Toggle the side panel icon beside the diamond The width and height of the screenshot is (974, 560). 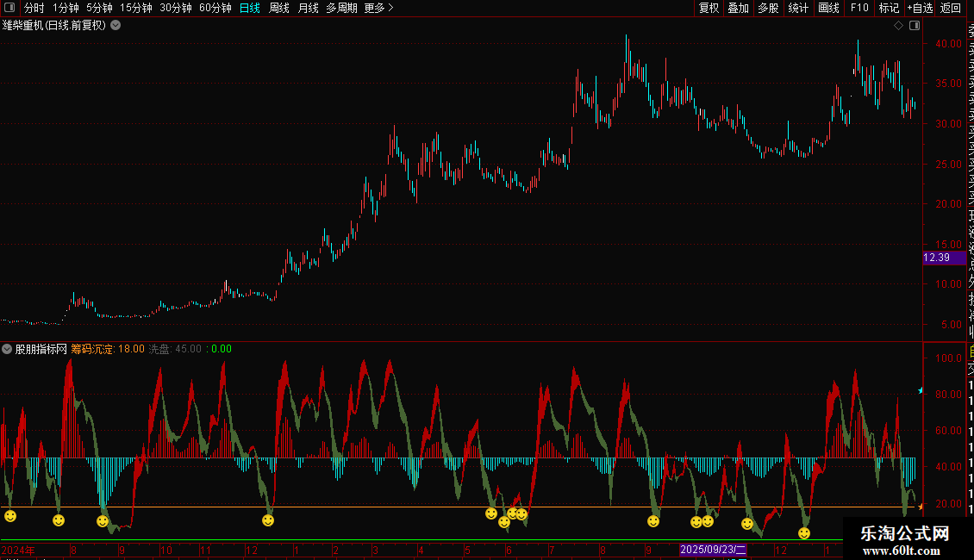(x=915, y=26)
